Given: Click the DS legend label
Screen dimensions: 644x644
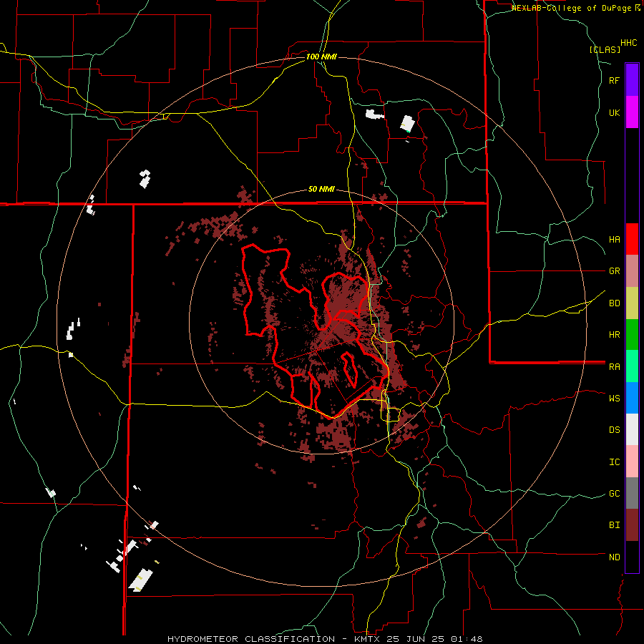Looking at the screenshot, I should click(x=614, y=430).
